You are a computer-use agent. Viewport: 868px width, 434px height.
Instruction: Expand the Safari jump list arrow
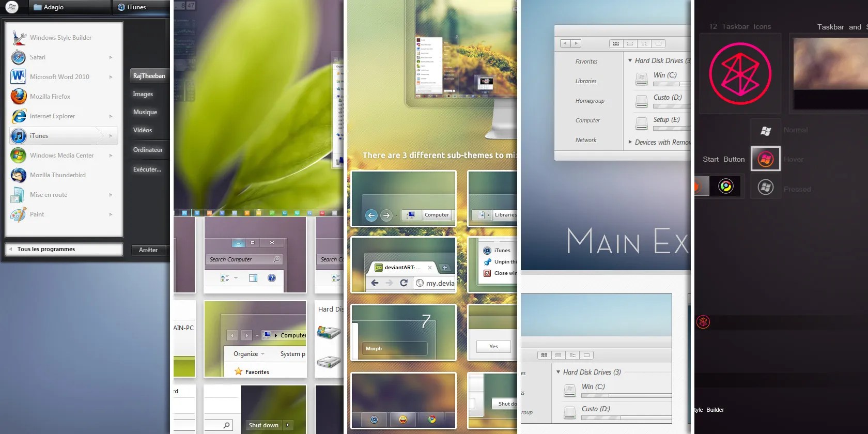(x=111, y=57)
